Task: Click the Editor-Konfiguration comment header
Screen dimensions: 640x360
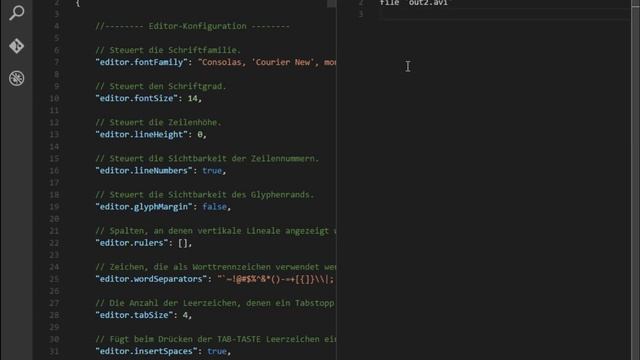Action: (x=193, y=26)
